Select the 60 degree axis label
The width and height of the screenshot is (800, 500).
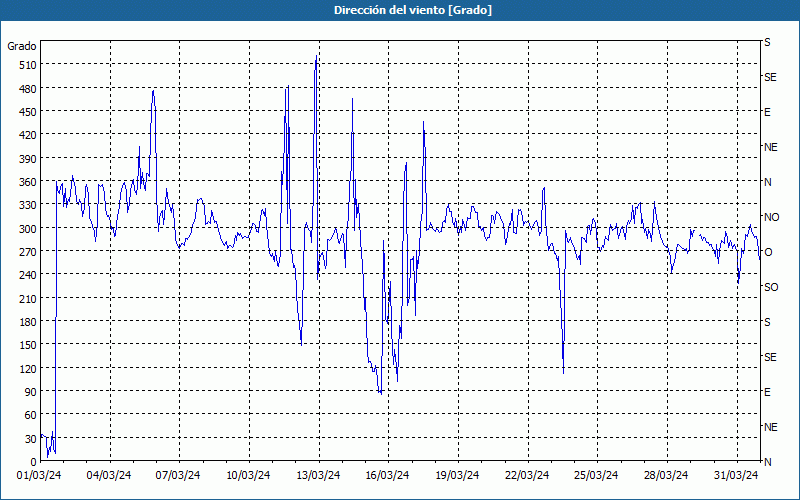[x=31, y=415]
